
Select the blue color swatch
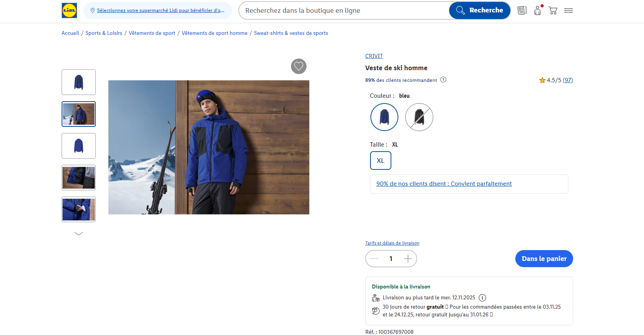tap(384, 117)
